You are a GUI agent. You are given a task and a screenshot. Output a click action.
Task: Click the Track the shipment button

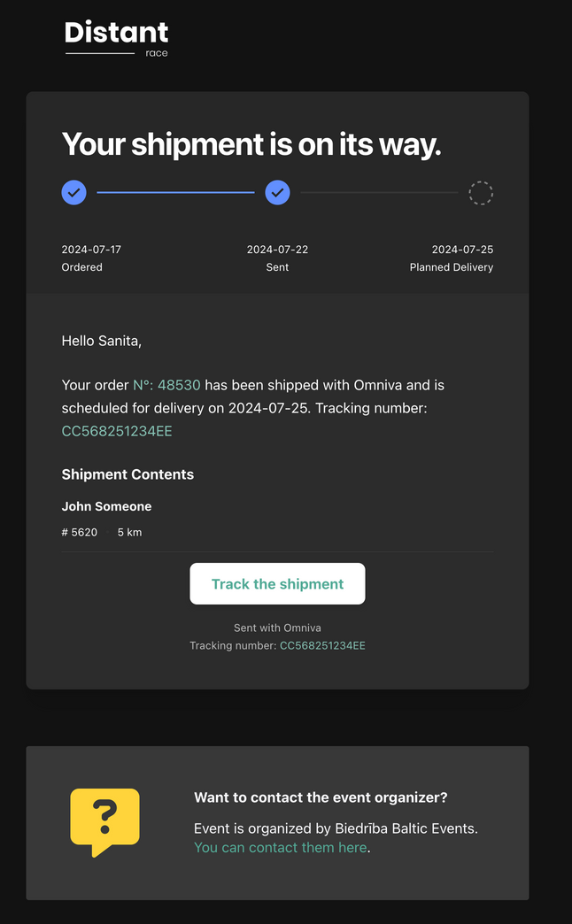click(277, 583)
